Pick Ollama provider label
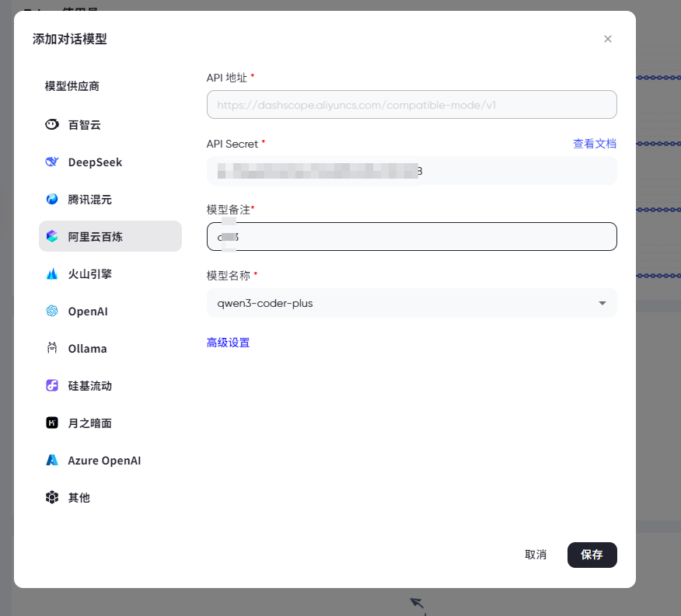 [x=87, y=349]
